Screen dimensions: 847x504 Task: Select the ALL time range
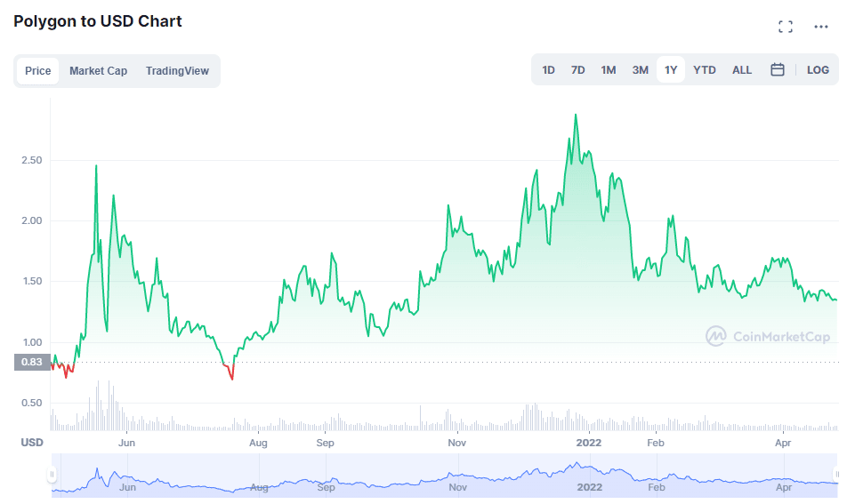click(742, 70)
